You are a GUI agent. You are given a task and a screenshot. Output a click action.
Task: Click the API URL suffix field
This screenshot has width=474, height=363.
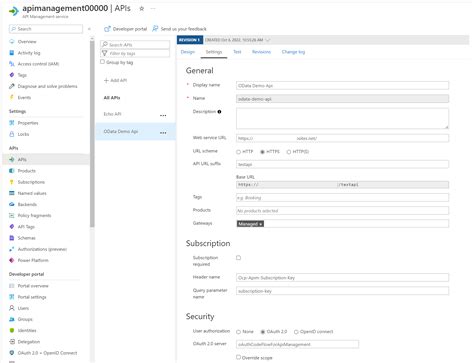click(342, 164)
